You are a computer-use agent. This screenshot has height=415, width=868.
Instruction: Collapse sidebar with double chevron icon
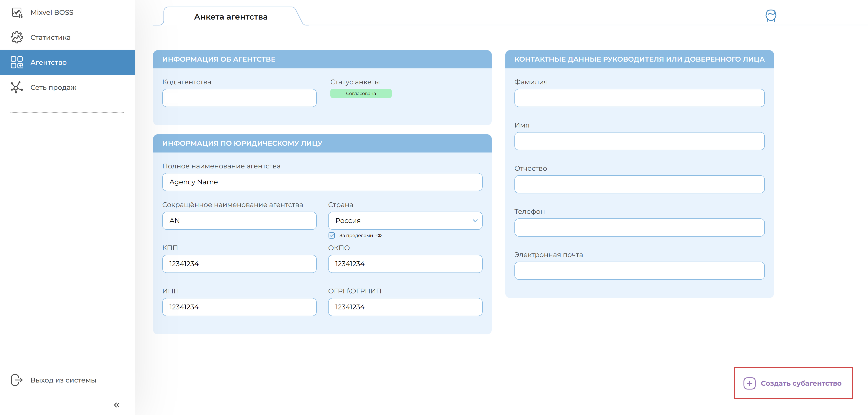(x=117, y=405)
